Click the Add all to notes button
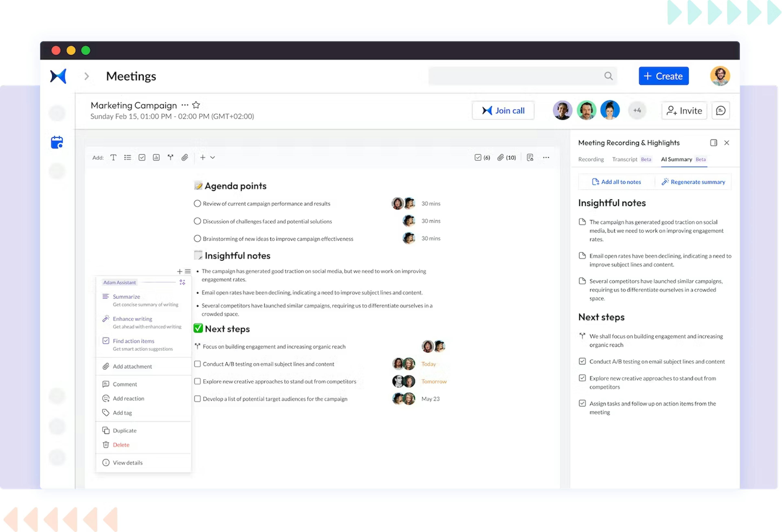This screenshot has height=532, width=782. click(616, 182)
